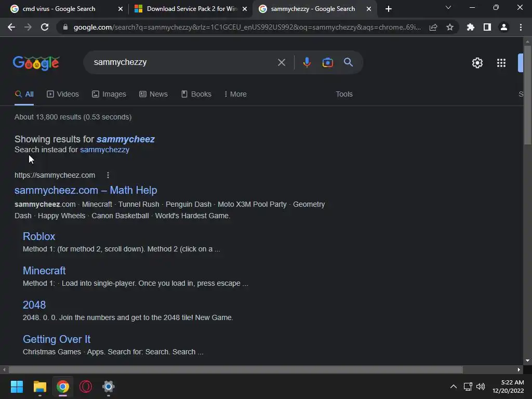Viewport: 532px width, 399px height.
Task: Open the tab search dropdown chevron
Action: pyautogui.click(x=448, y=7)
